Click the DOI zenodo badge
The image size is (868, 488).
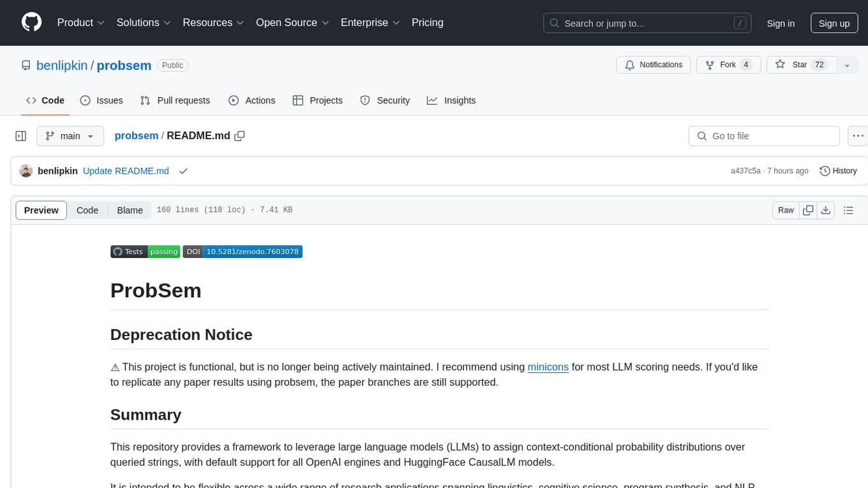243,252
